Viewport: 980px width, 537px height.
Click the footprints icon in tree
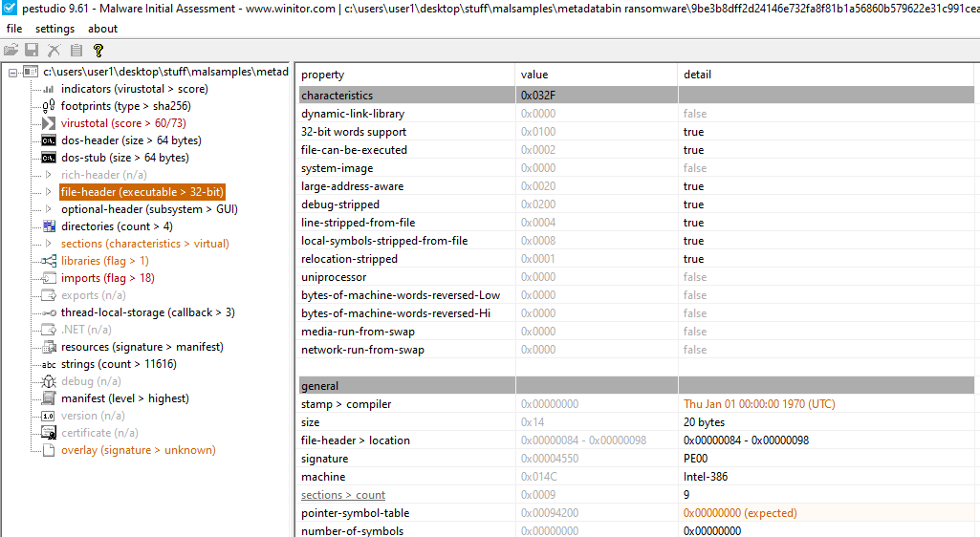pyautogui.click(x=49, y=106)
